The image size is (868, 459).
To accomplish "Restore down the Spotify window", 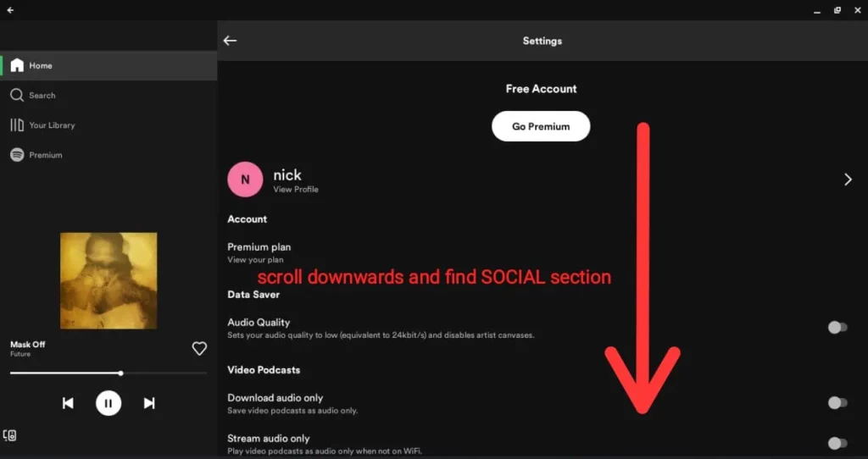I will tap(837, 10).
